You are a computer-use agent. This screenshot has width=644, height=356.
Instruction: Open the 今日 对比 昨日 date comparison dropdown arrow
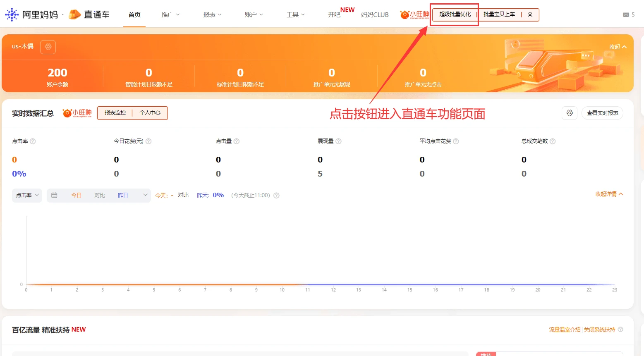tap(145, 195)
